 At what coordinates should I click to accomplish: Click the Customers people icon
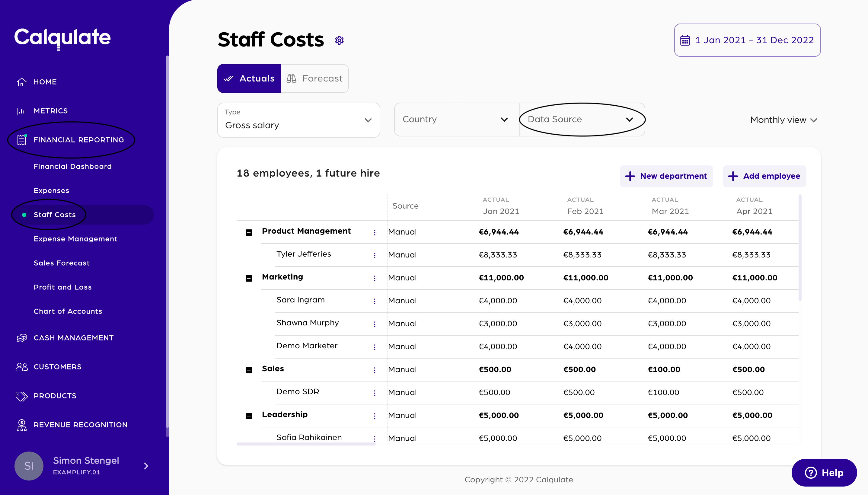tap(22, 367)
